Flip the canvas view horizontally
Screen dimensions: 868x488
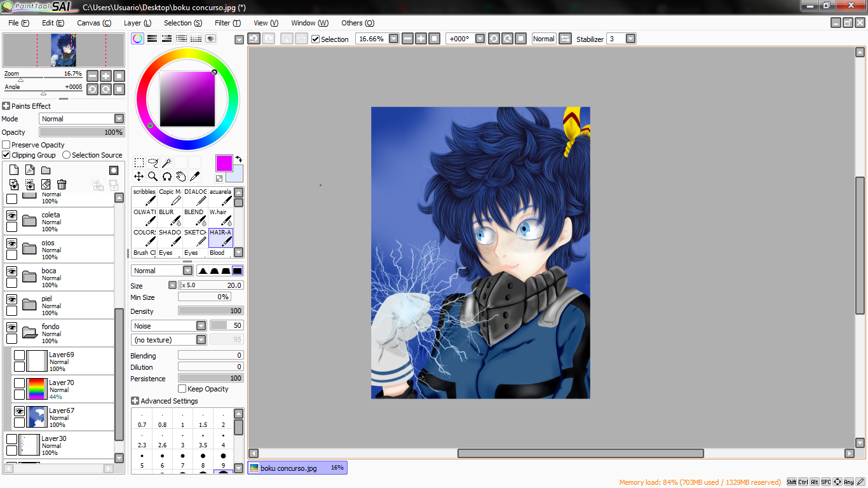click(565, 39)
